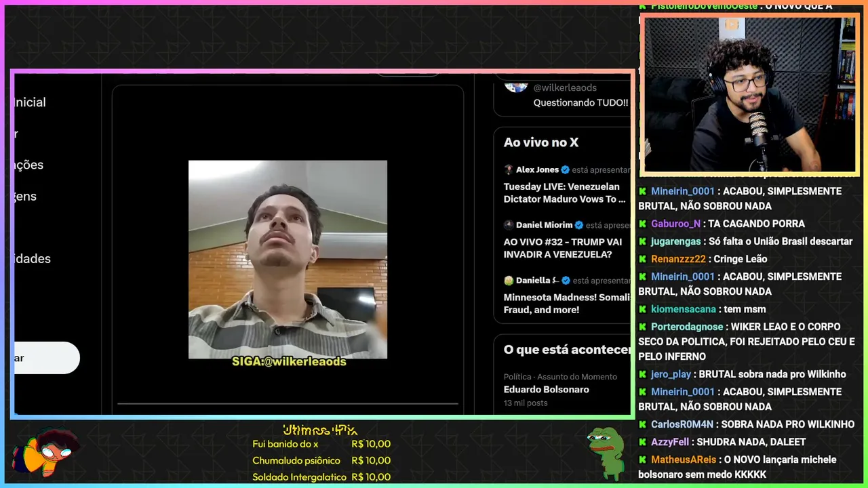Click username CarlosR0M4N in chat
The image size is (868, 488).
pos(682,424)
